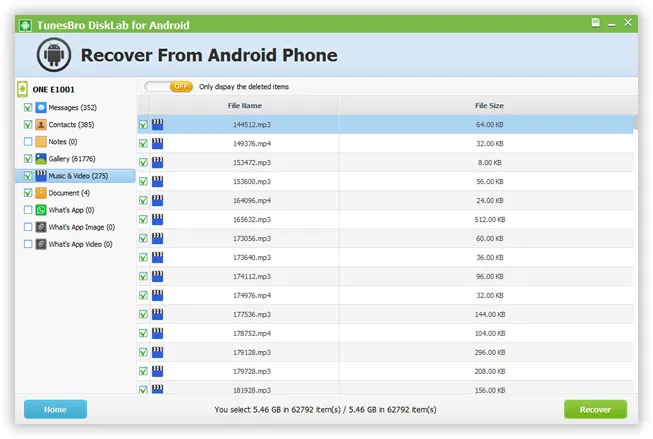Click the What's App green icon
This screenshot has width=653, height=439.
(x=41, y=210)
